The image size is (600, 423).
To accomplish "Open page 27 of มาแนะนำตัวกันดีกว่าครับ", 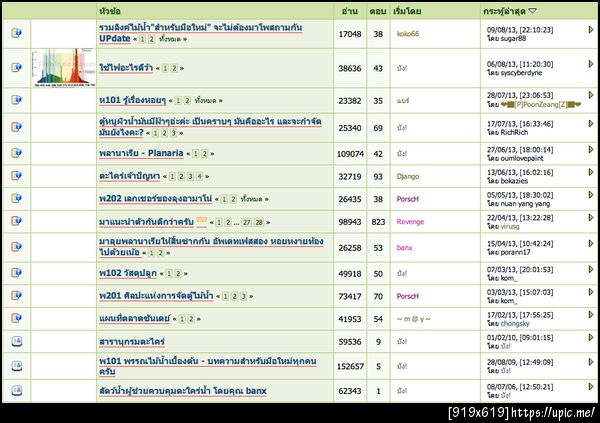I will tap(247, 222).
